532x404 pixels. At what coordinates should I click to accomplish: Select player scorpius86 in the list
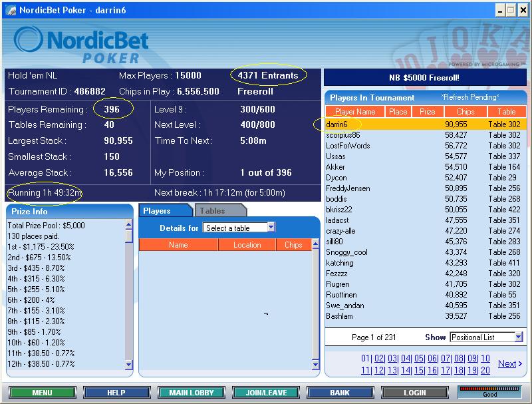pos(426,135)
